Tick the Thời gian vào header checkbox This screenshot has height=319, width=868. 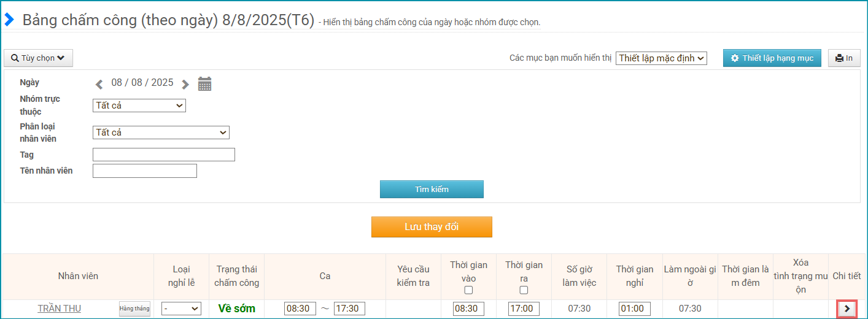coord(468,290)
